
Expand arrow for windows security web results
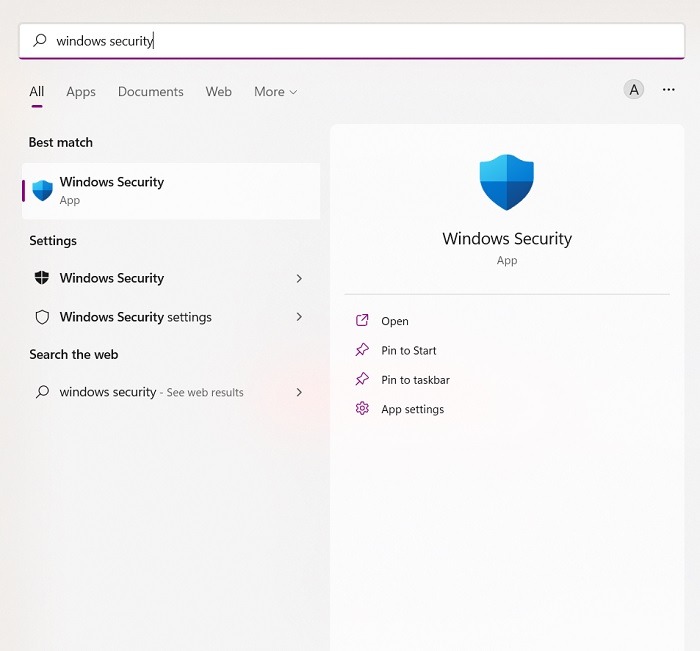(x=299, y=392)
